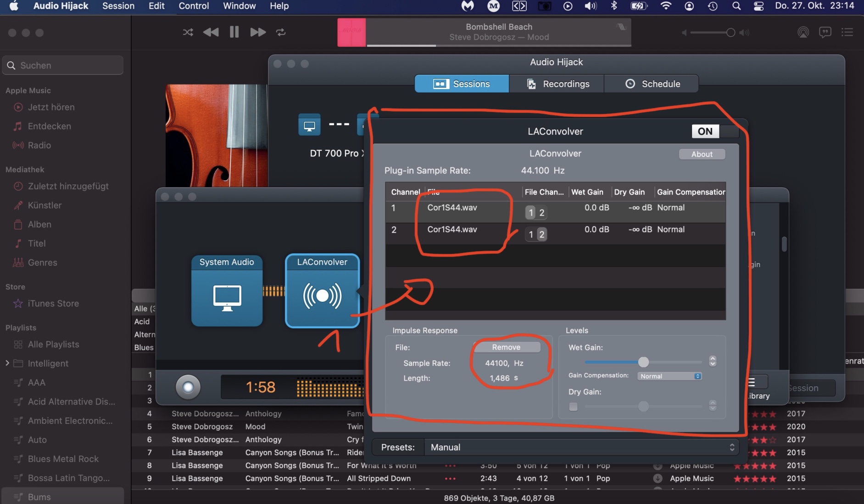Screen dimensions: 864x504
Task: Click the display device icon in Audio Hijack
Action: 309,125
